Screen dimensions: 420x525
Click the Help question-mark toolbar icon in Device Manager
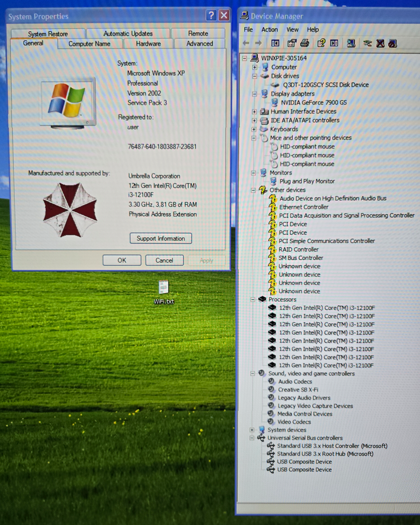[321, 43]
